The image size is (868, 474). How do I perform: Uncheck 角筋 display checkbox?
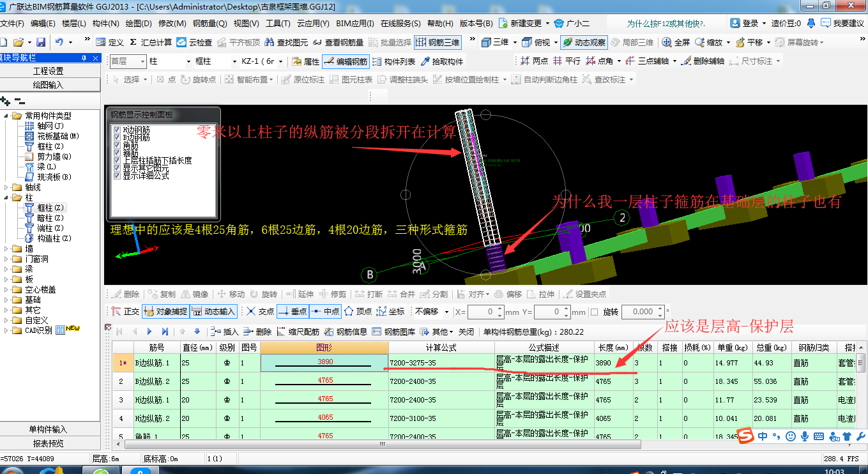tap(116, 145)
